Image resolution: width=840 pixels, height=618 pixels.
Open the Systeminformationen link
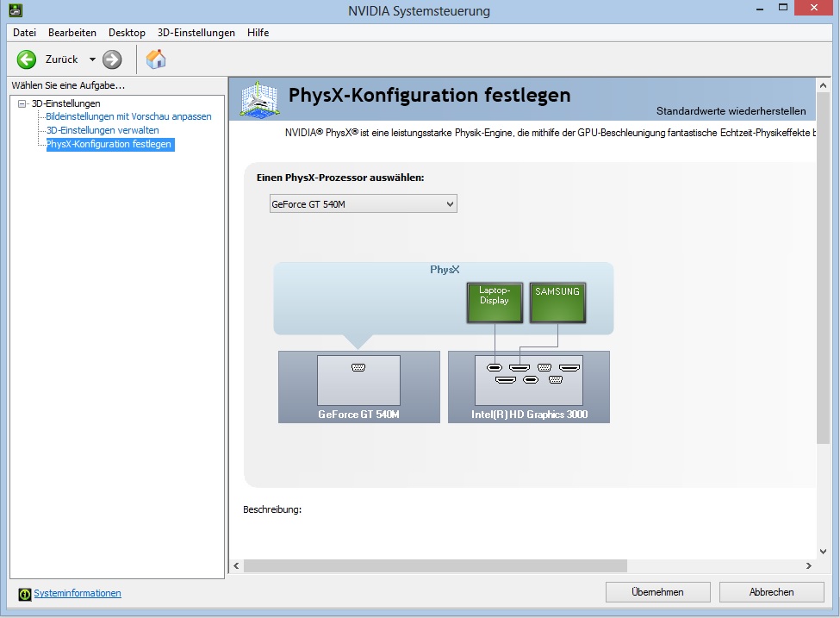pos(78,593)
